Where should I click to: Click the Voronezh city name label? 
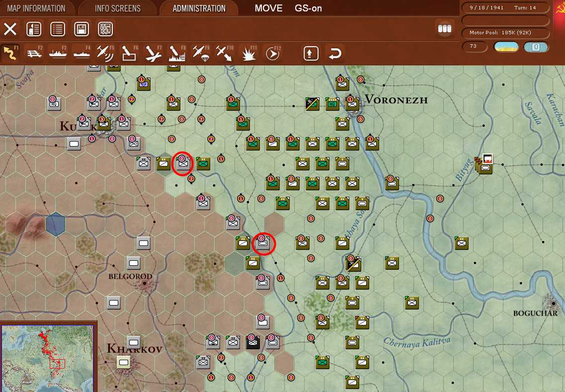click(397, 99)
